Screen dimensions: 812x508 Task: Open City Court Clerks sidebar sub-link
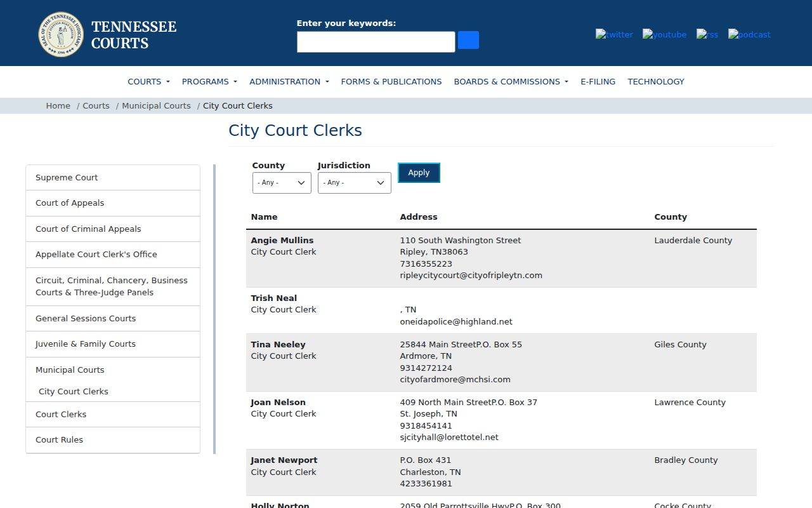(74, 392)
